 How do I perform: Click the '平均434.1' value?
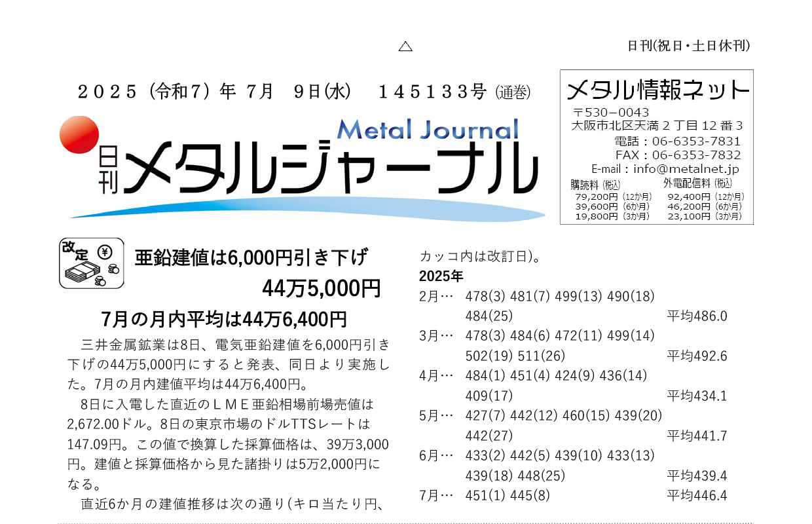coord(697,396)
